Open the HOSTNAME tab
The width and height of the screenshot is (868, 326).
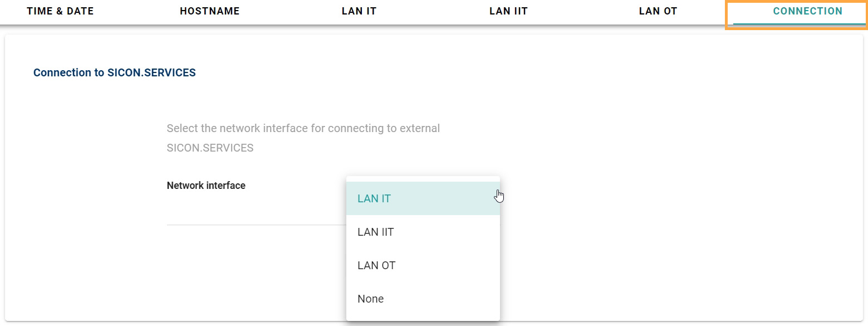[210, 11]
